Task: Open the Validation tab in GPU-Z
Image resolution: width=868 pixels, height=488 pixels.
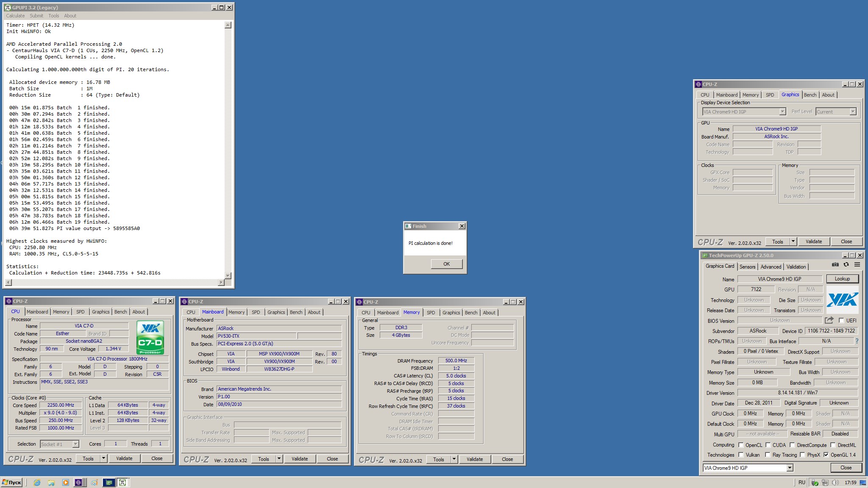Action: pyautogui.click(x=796, y=267)
